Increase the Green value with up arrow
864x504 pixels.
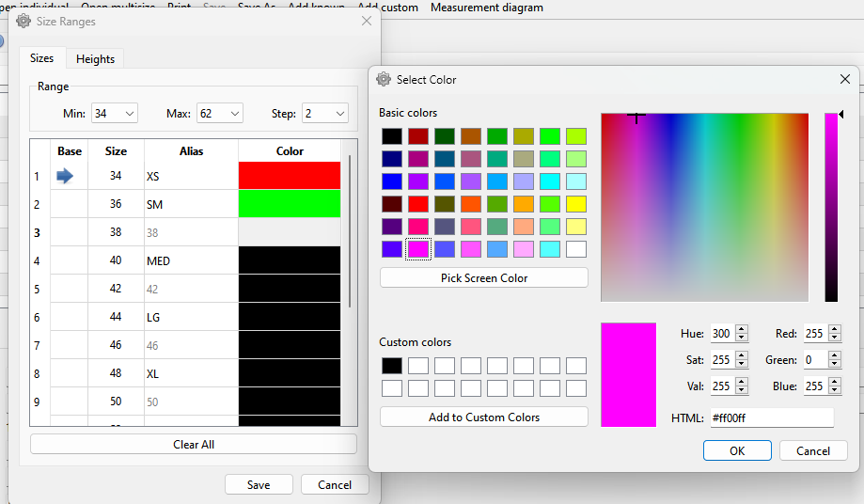point(835,355)
